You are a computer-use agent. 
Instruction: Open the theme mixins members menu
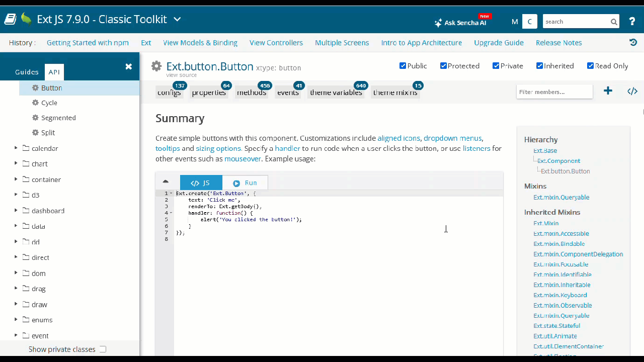[395, 93]
